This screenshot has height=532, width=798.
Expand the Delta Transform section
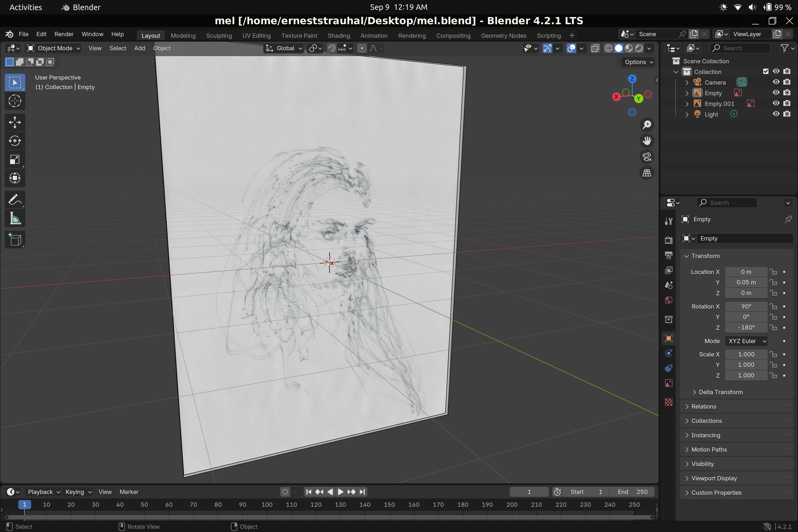(720, 392)
